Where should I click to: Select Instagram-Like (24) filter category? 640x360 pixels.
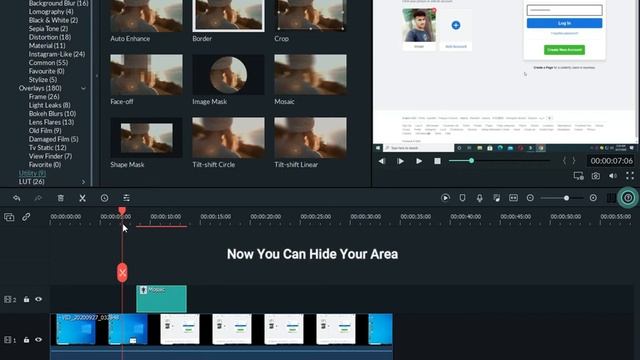click(57, 54)
